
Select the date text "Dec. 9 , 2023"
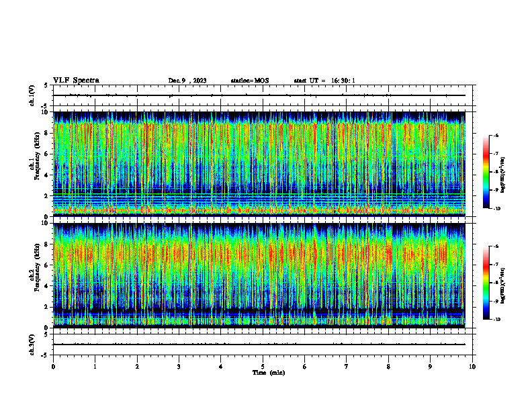[x=187, y=81]
